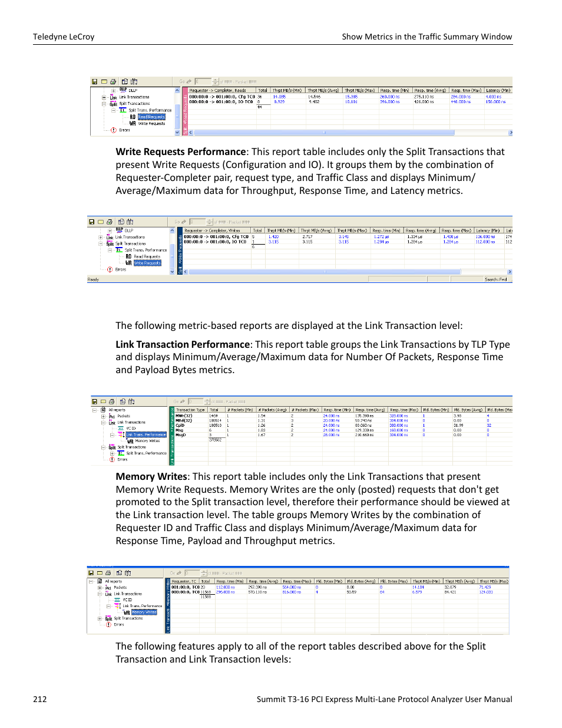Expand Link Transactions in second screenshot tree
The image size is (562, 728).
point(100,238)
